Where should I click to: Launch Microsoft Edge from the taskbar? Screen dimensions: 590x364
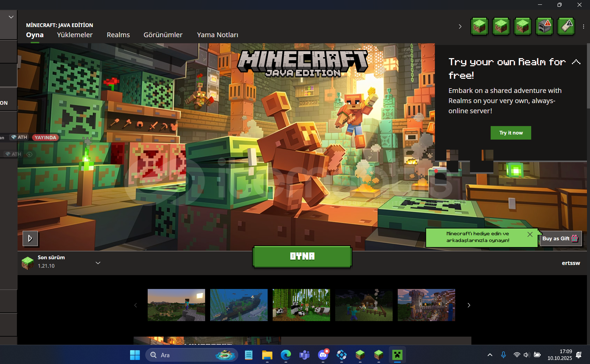286,355
